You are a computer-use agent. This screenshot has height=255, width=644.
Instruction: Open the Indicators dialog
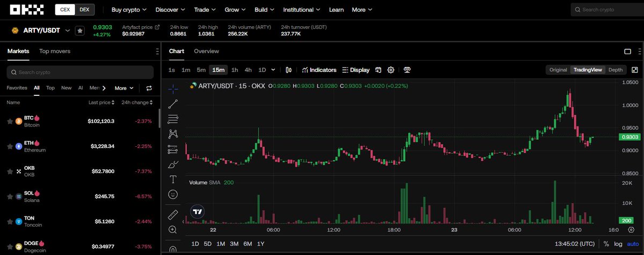(319, 70)
